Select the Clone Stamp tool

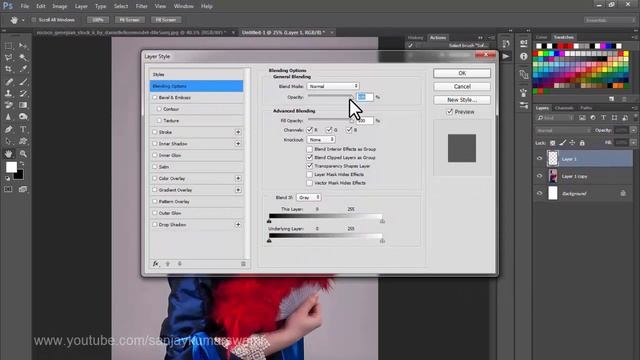click(x=8, y=93)
